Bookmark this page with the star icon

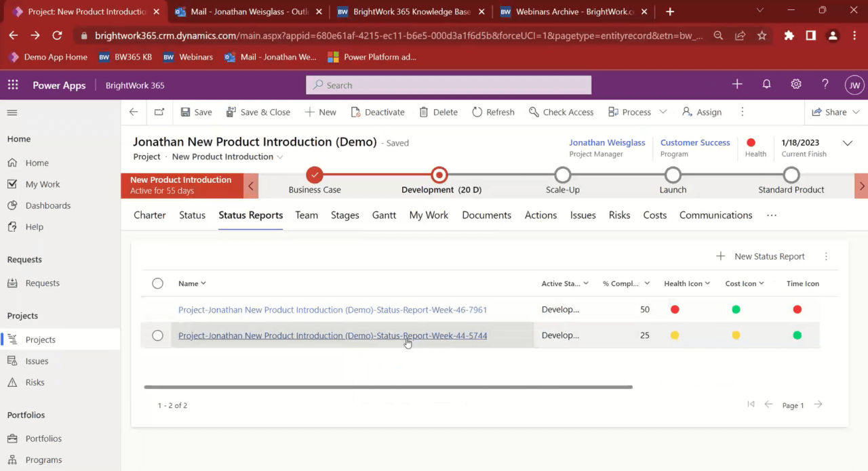pyautogui.click(x=762, y=35)
